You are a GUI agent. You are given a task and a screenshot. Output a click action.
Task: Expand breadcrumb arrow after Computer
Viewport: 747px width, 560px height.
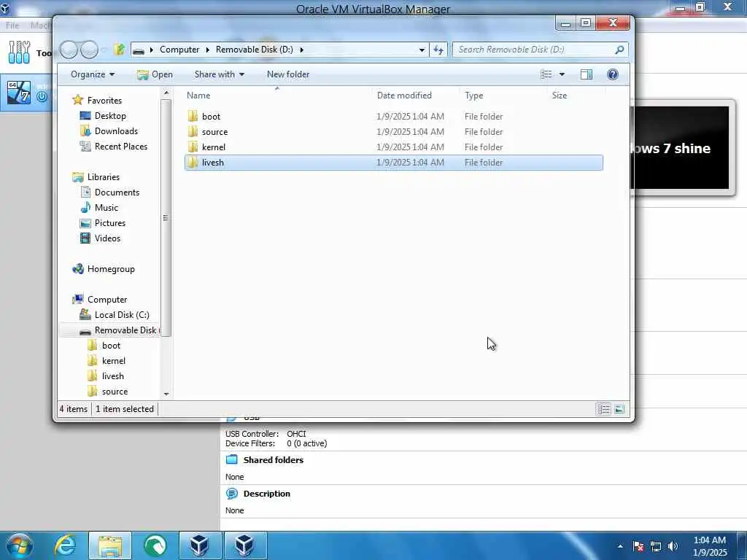(x=208, y=50)
